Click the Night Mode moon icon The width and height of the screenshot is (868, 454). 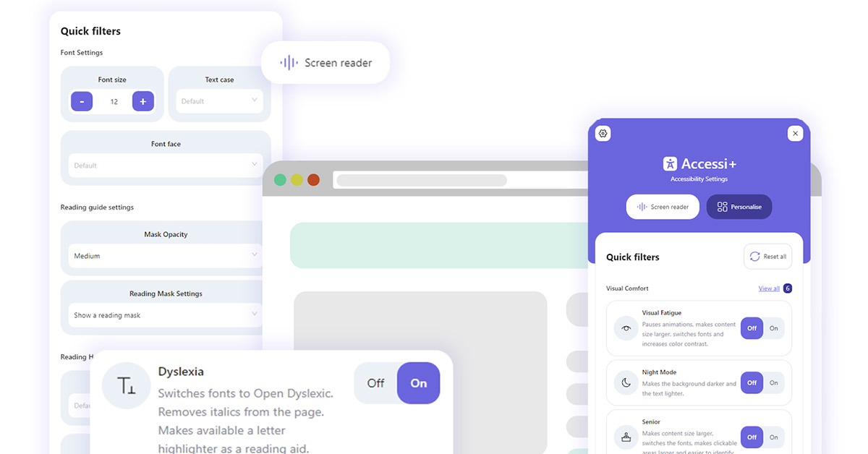pos(626,383)
